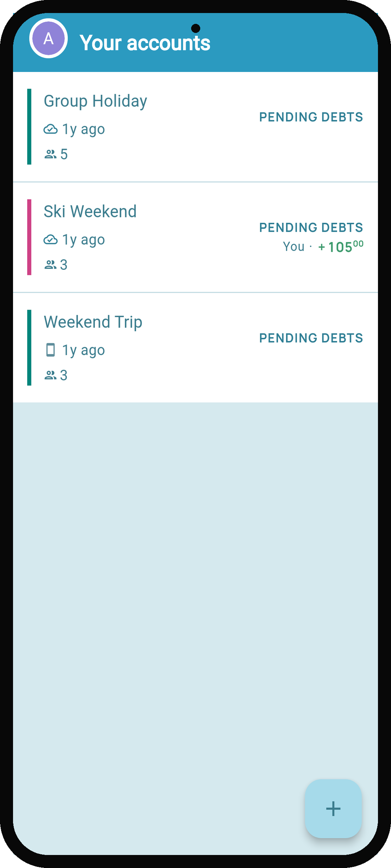The width and height of the screenshot is (391, 868).
Task: View Pending Debts for Group Holiday
Action: point(311,117)
